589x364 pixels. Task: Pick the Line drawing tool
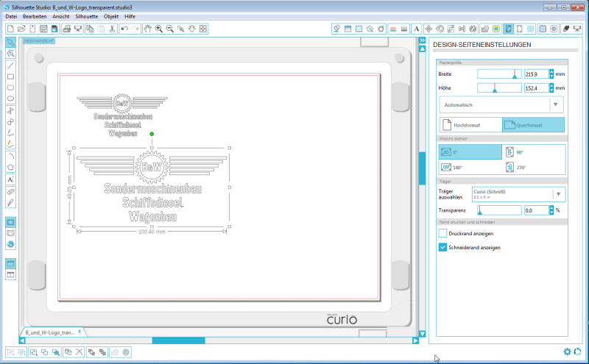pyautogui.click(x=10, y=65)
